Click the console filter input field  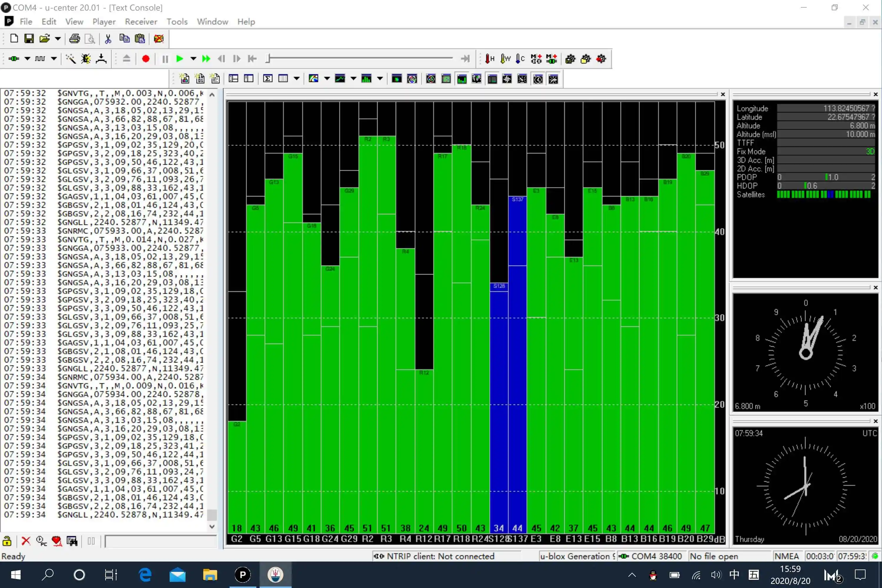click(x=161, y=541)
